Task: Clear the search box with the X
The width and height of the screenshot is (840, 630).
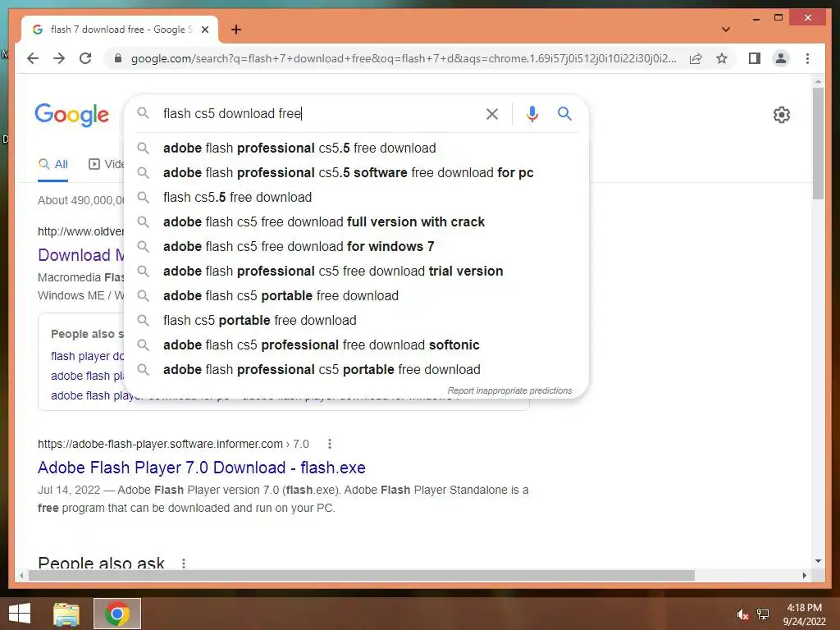Action: tap(492, 113)
